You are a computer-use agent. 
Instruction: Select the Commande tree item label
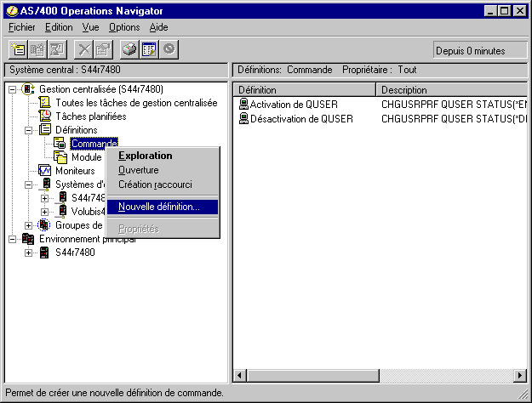(x=94, y=144)
